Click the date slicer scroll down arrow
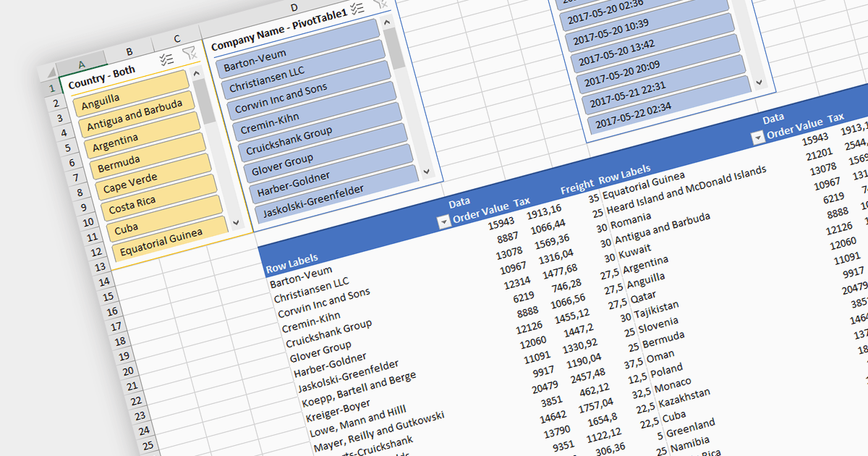The height and width of the screenshot is (456, 868). coord(759,83)
